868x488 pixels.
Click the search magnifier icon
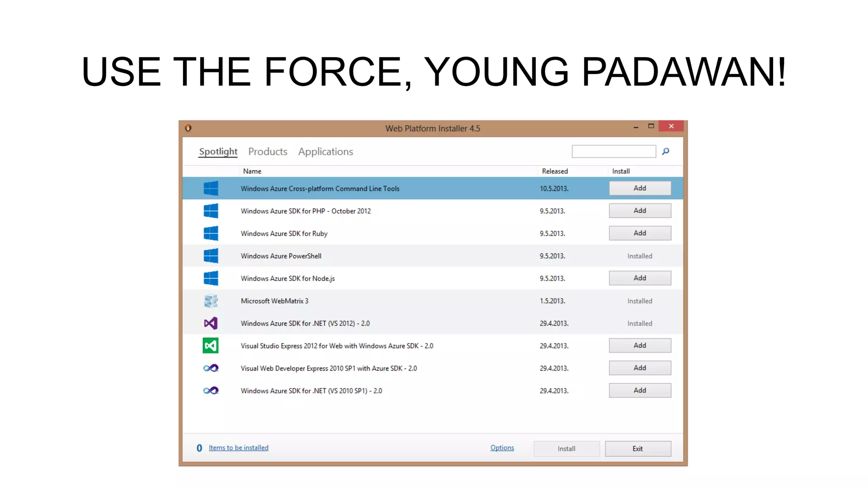coord(666,151)
